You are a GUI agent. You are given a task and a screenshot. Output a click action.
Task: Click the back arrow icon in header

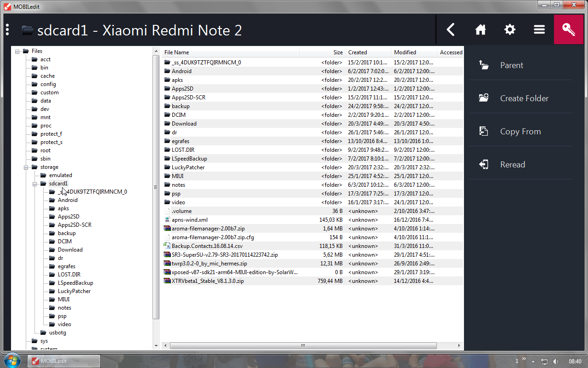pos(451,30)
